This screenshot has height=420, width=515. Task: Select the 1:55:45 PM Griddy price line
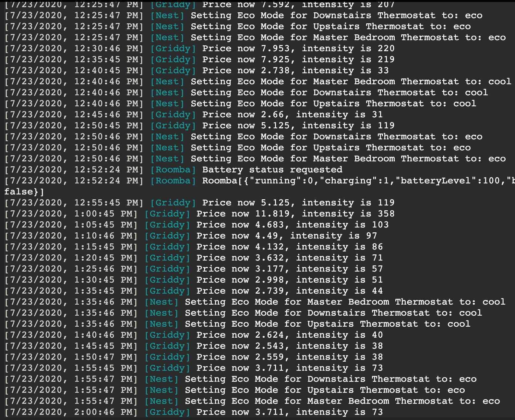coord(194,368)
